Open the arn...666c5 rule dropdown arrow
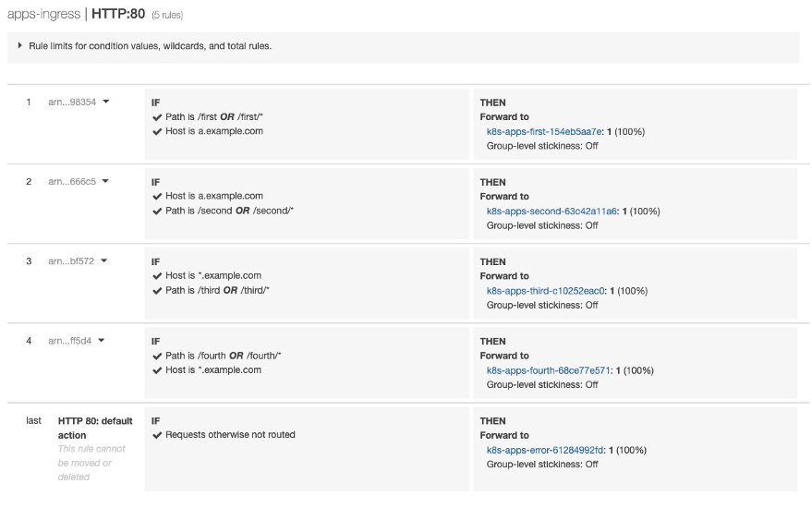Screen dimensions: 812x508 pyautogui.click(x=105, y=181)
